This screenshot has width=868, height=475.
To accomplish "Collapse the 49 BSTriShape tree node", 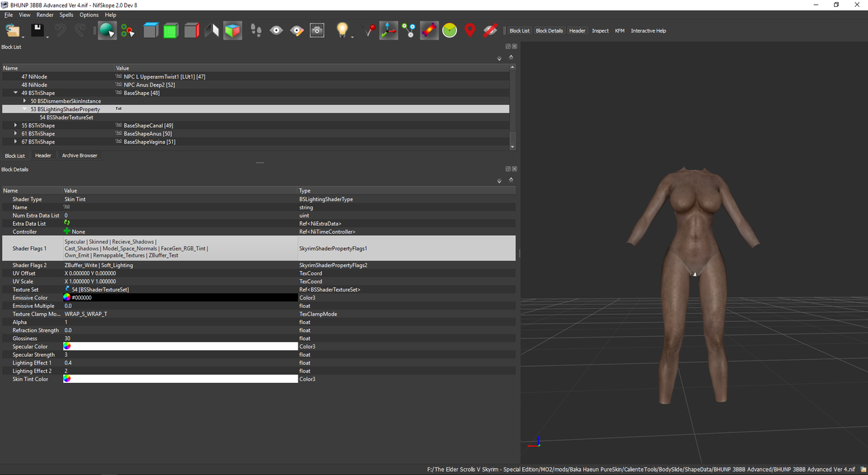I will click(x=16, y=93).
